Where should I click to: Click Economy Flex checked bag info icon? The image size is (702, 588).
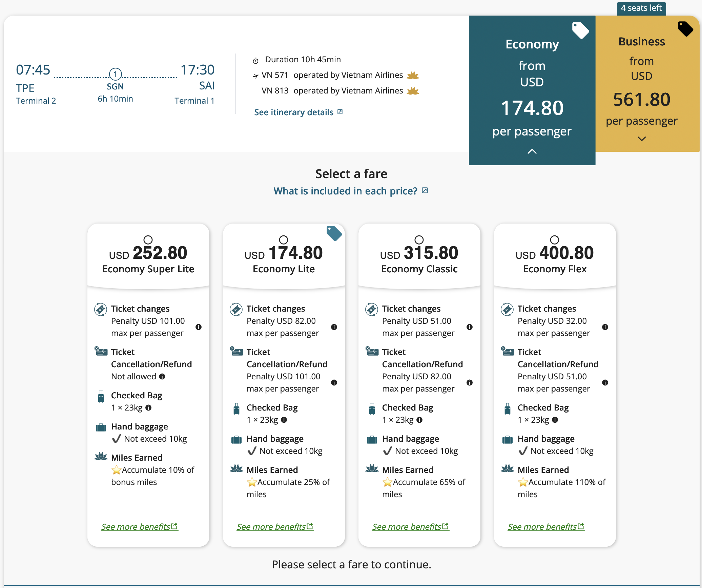point(555,420)
